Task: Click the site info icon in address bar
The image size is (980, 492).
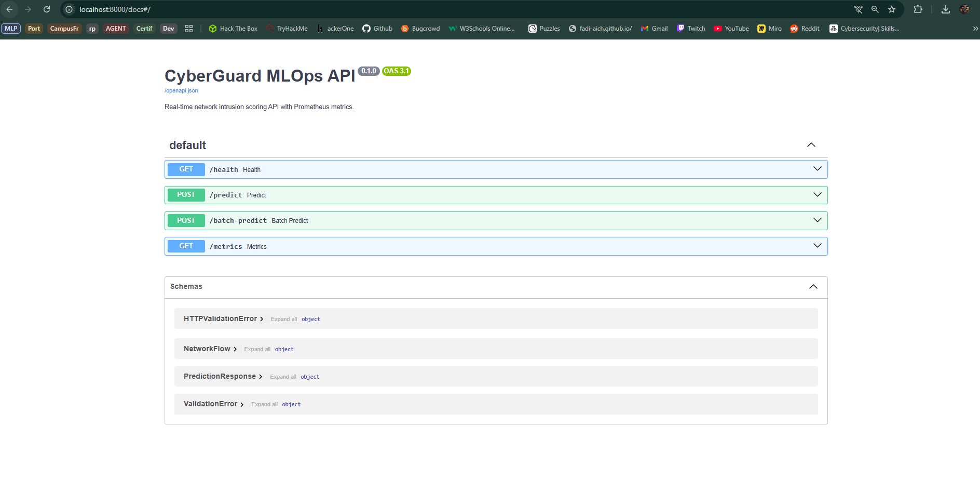Action: point(69,9)
